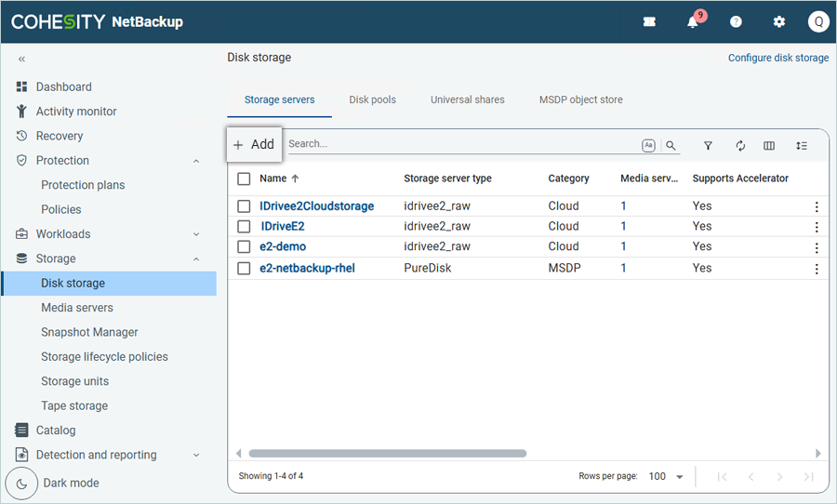Open the notifications bell icon
The width and height of the screenshot is (837, 504).
click(693, 22)
